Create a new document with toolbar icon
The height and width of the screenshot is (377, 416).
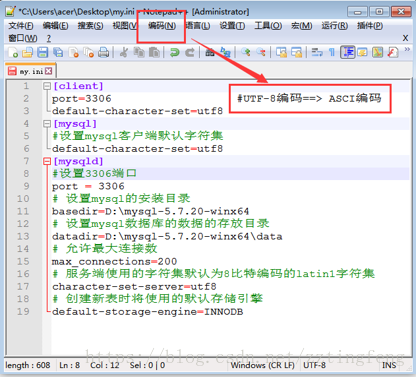pyautogui.click(x=13, y=52)
